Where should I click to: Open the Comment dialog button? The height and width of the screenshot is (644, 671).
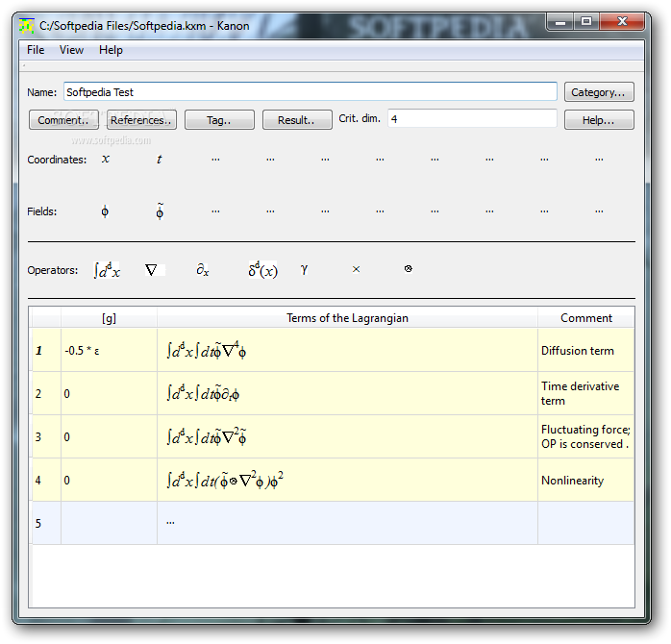coord(63,120)
